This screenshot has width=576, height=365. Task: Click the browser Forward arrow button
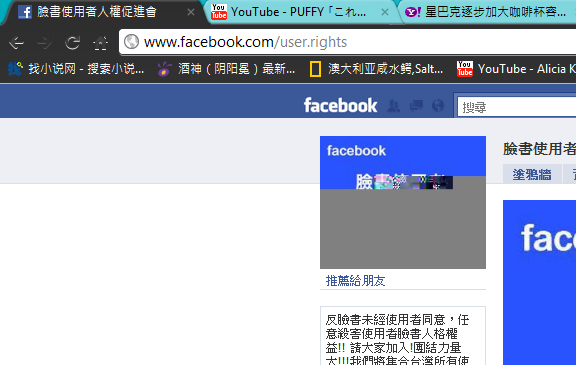[44, 43]
